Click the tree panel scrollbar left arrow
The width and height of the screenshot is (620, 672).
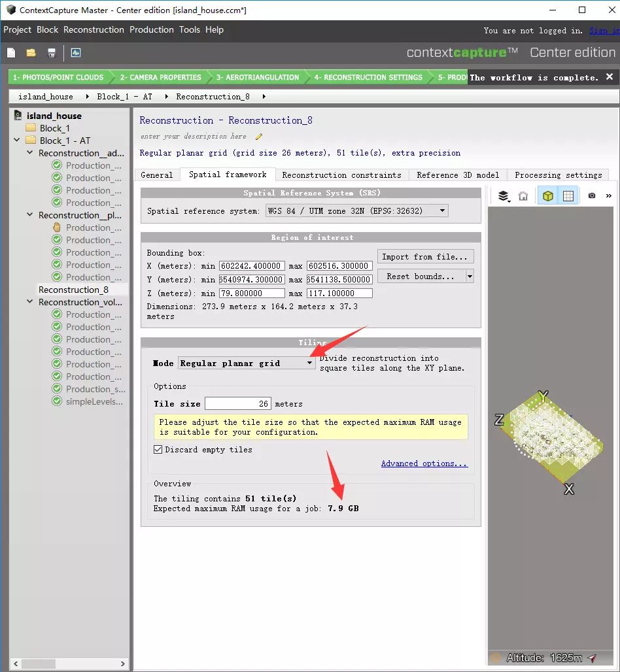click(x=16, y=664)
